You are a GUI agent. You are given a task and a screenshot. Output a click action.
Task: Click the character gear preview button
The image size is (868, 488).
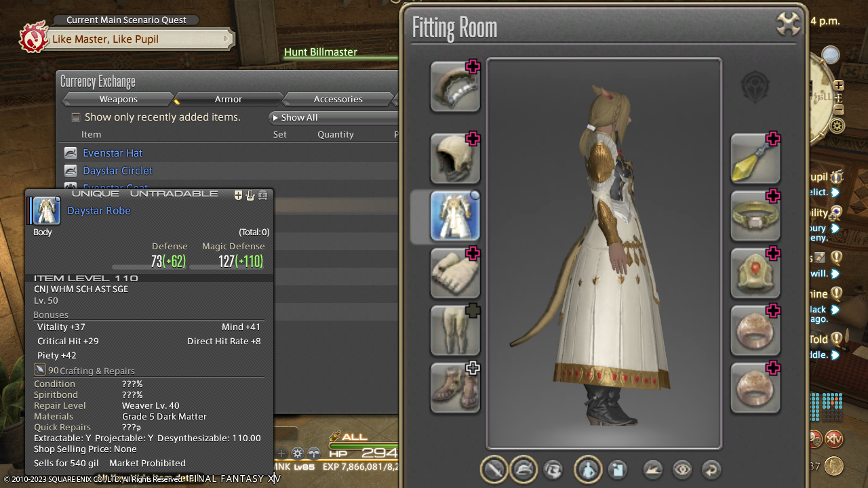point(587,470)
